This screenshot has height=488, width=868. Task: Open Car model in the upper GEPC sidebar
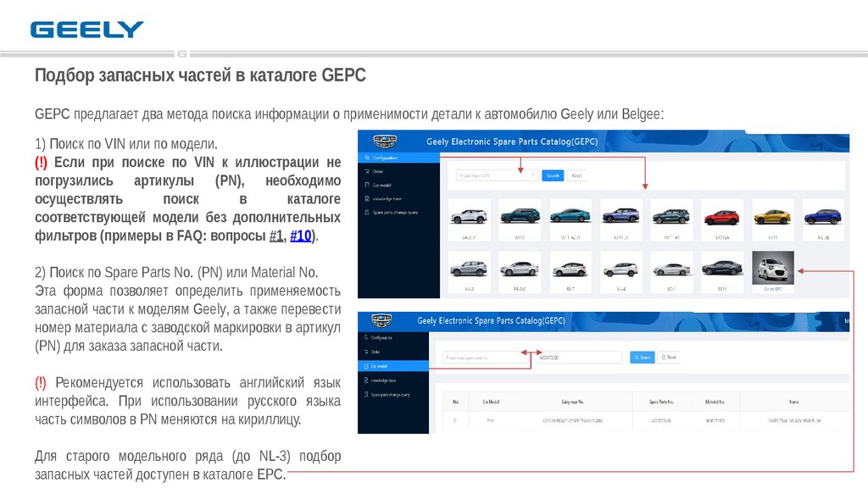point(382,185)
